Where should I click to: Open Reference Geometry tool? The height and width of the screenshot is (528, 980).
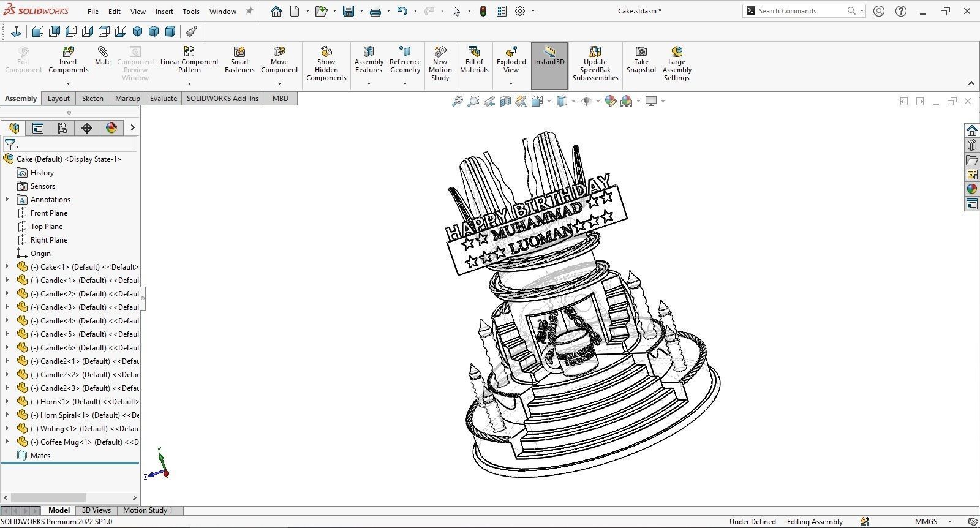tap(405, 60)
